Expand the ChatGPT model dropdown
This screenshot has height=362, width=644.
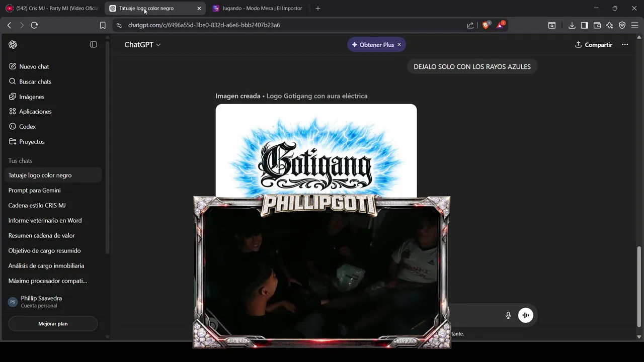click(x=142, y=45)
